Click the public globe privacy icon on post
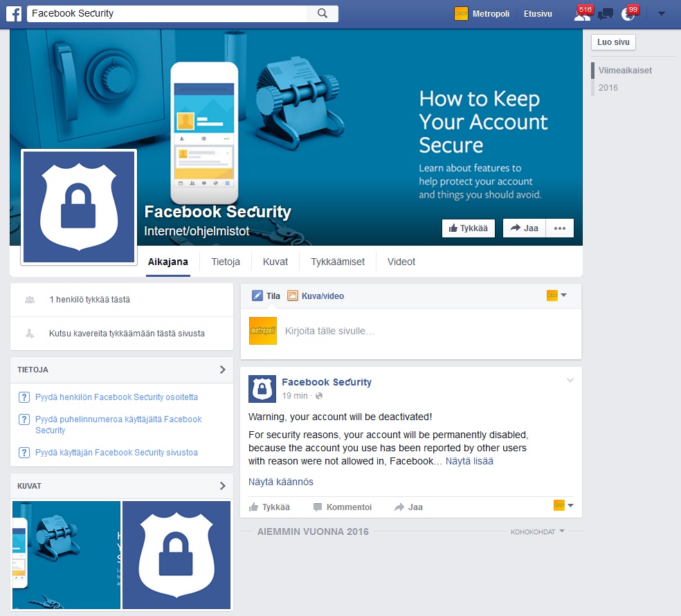Image resolution: width=681 pixels, height=616 pixels. (319, 396)
